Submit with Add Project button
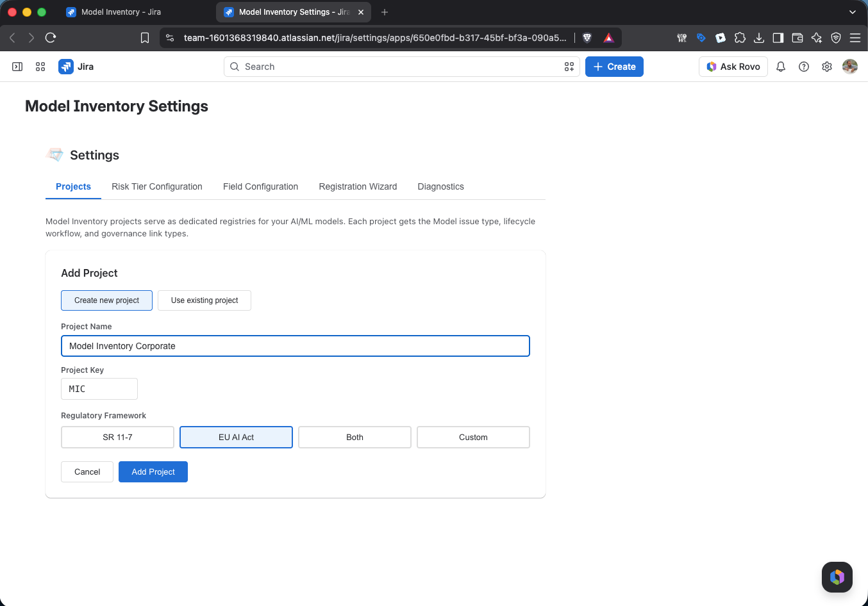This screenshot has width=868, height=606. (x=153, y=472)
